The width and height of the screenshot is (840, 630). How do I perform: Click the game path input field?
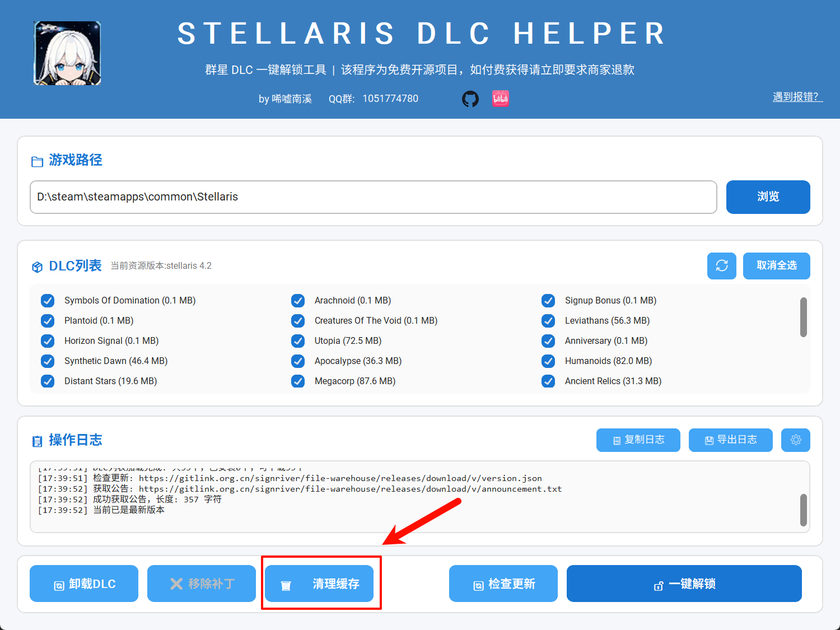374,197
